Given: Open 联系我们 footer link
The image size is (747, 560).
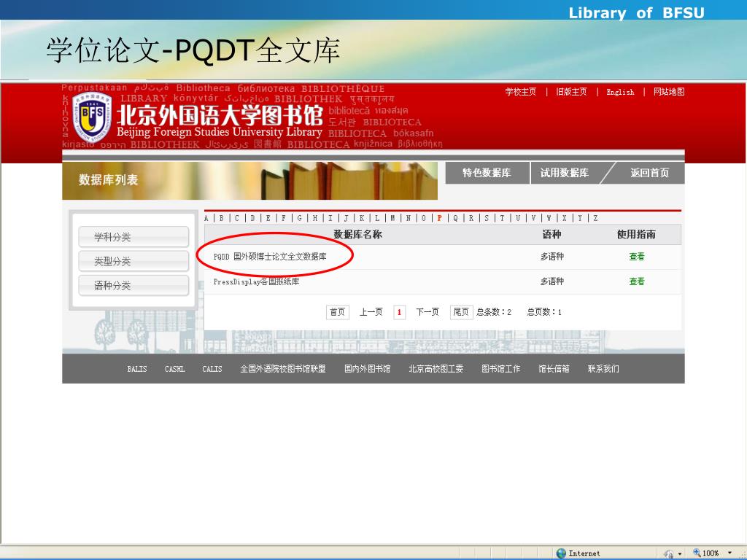Looking at the screenshot, I should [x=603, y=368].
